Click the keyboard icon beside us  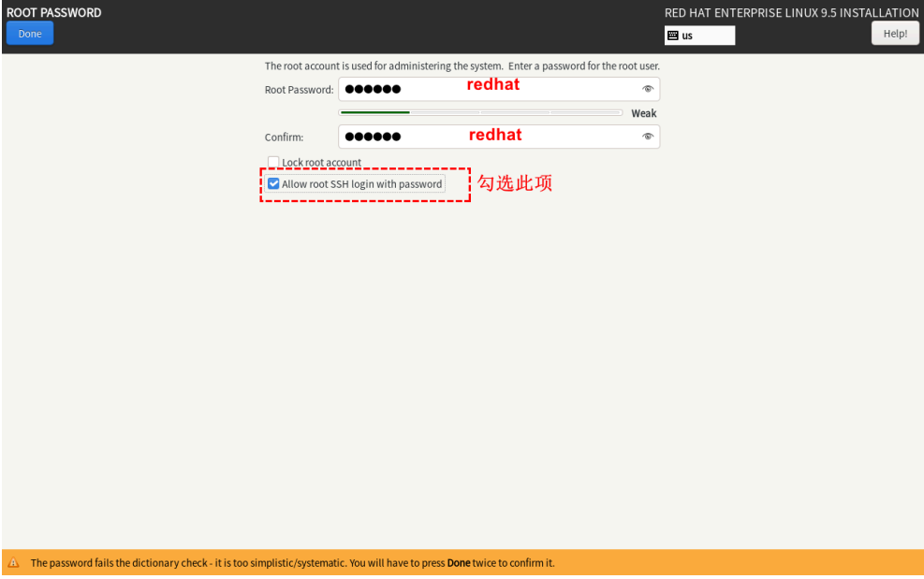tap(673, 36)
